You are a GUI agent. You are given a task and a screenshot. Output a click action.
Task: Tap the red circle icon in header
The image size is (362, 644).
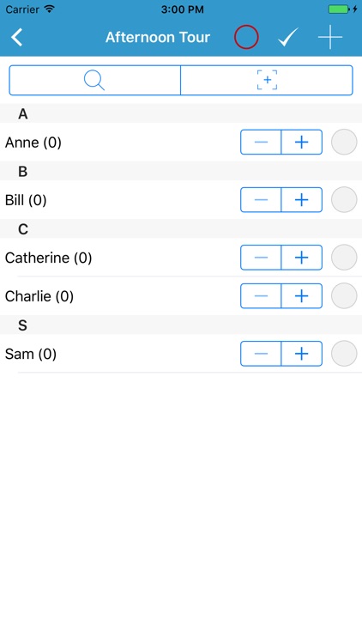246,38
